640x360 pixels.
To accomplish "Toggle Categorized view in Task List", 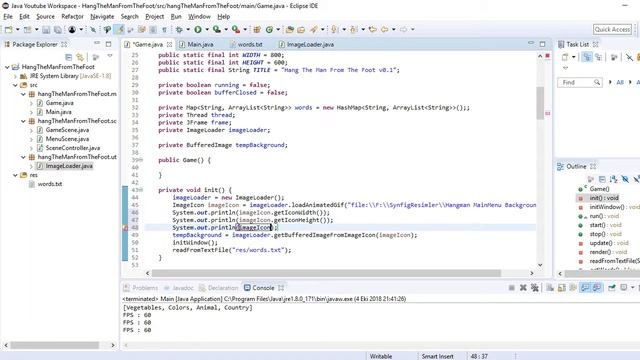I will pos(587,57).
